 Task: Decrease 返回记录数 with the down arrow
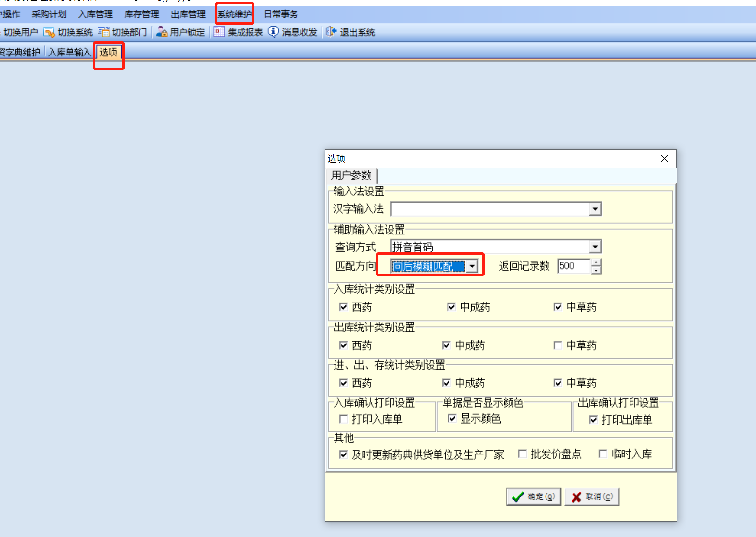point(597,270)
